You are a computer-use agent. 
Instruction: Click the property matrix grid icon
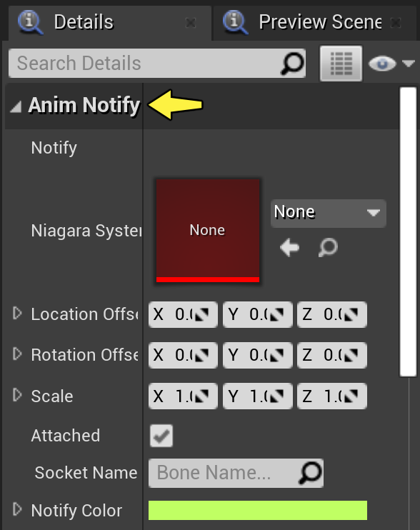coord(341,64)
